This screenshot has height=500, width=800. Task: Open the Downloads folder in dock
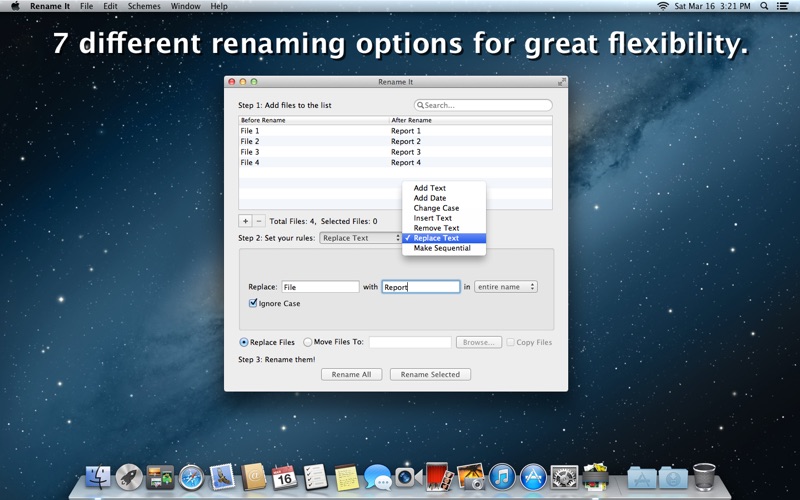coord(673,478)
